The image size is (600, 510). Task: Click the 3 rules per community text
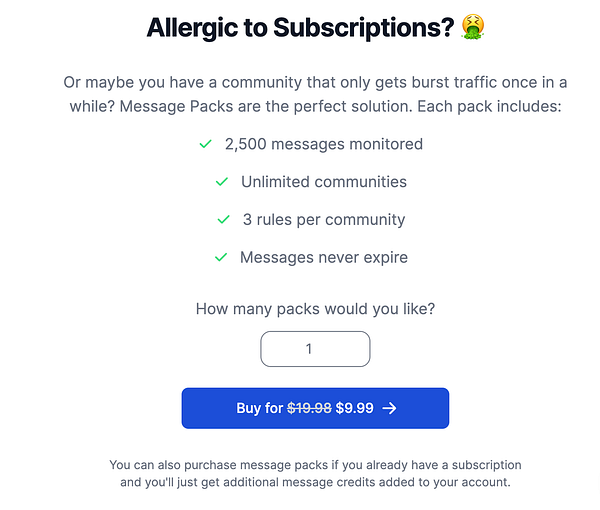[x=324, y=220]
